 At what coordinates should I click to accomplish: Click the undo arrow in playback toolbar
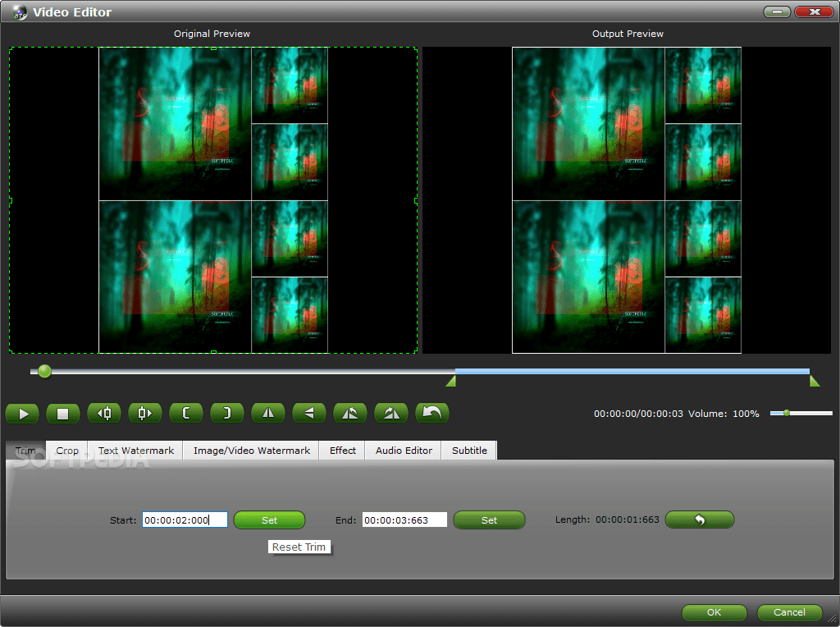click(431, 413)
